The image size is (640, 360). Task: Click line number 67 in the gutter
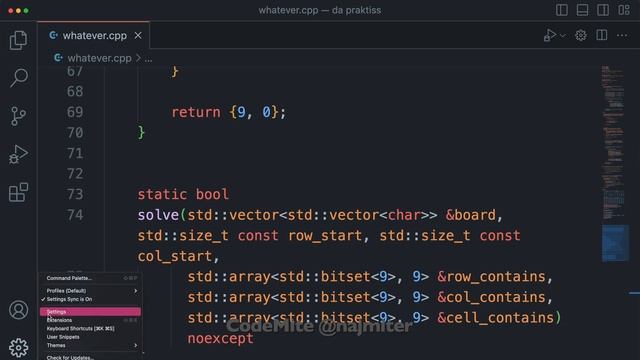point(75,71)
